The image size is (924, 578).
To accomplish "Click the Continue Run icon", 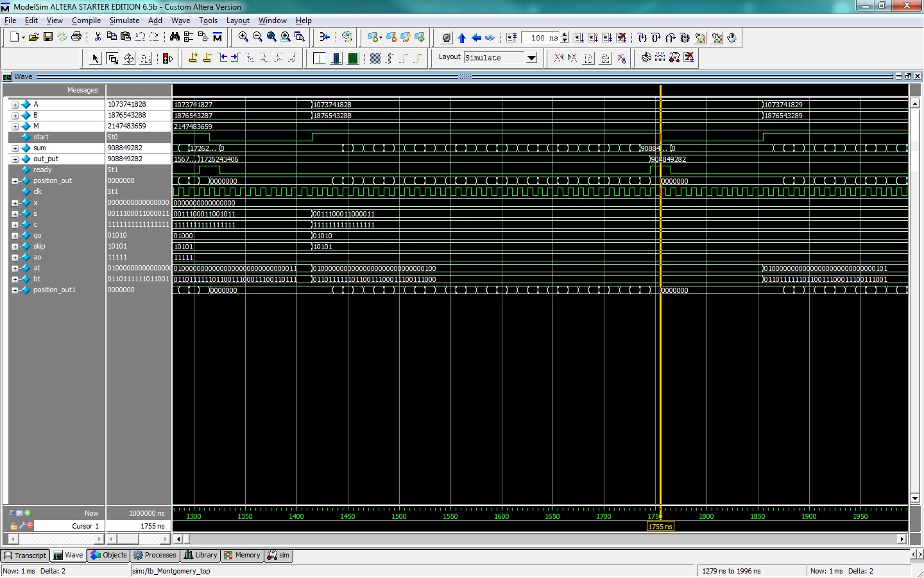I will point(592,38).
